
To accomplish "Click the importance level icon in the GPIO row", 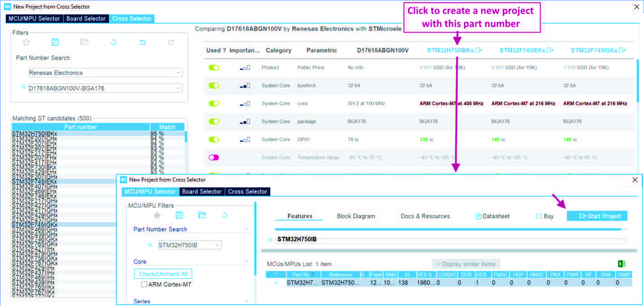I will pyautogui.click(x=245, y=140).
